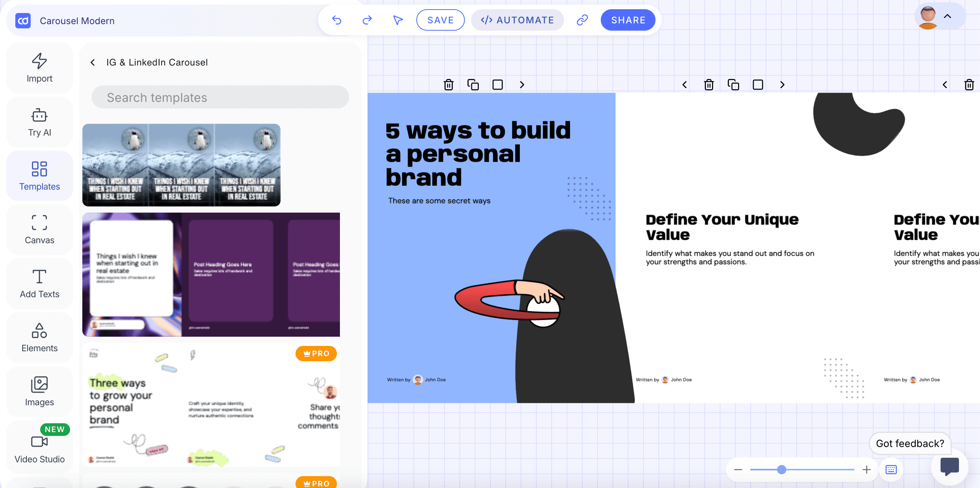Click the copy link icon
The image size is (980, 488).
pos(582,20)
